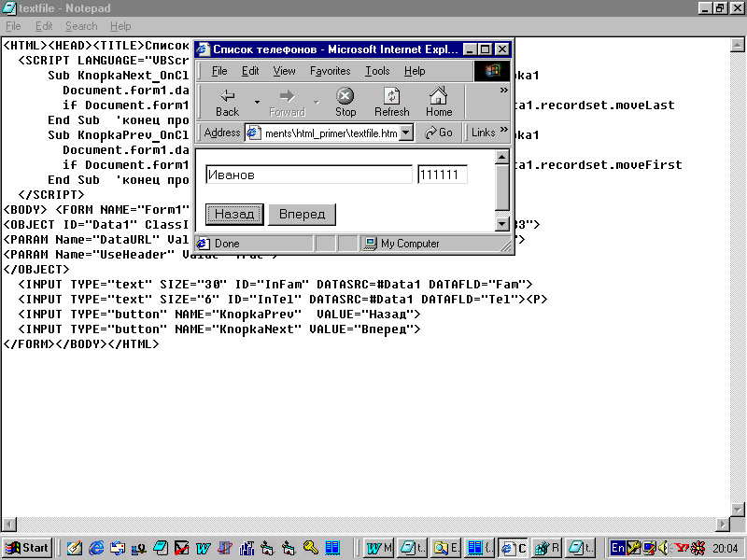Switch to the blue book taskbar button
The height and width of the screenshot is (560, 747).
(479, 548)
